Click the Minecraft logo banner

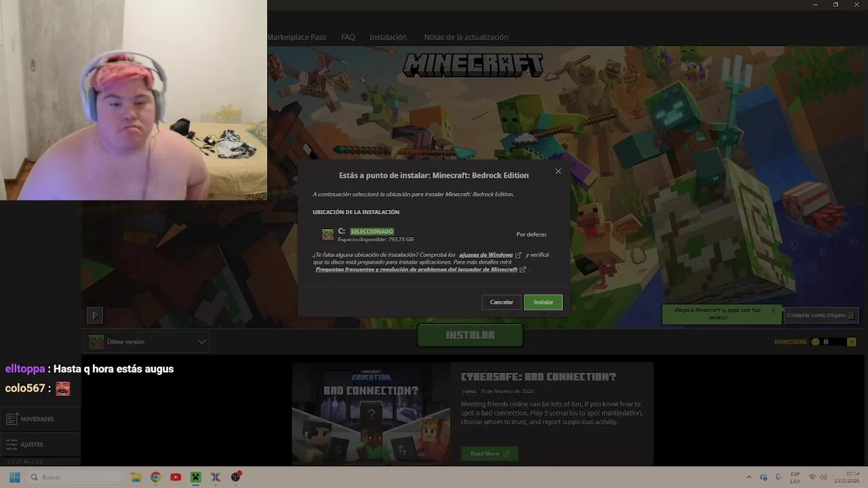tap(473, 65)
